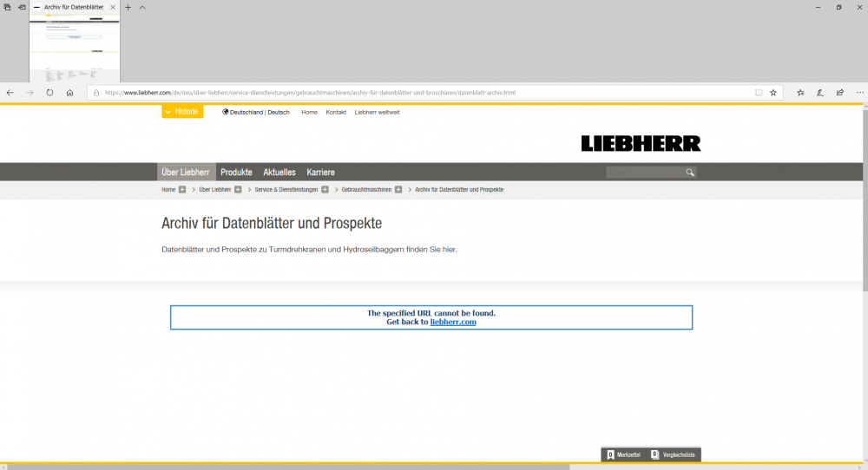Go back using the browser back arrow

(10, 93)
